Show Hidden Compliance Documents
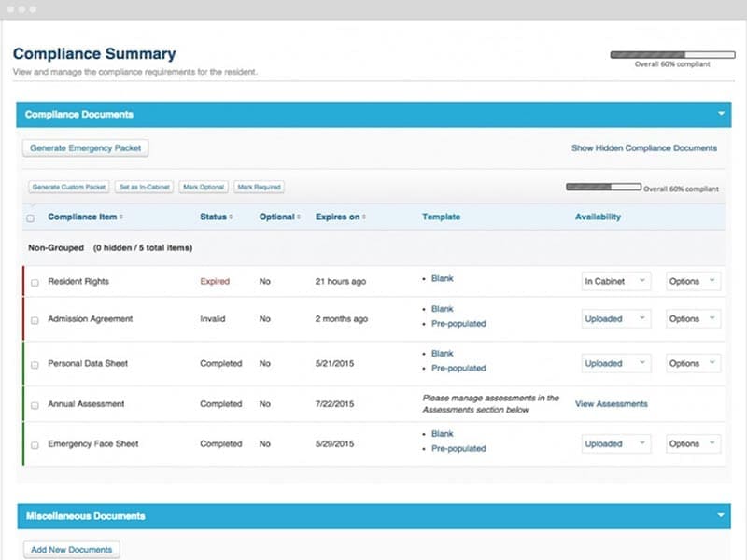 [x=644, y=147]
